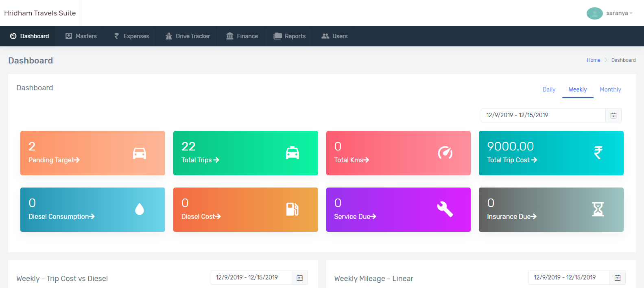Open calendar for Trip Cost vs Diesel chart
The image size is (644, 288).
[299, 278]
